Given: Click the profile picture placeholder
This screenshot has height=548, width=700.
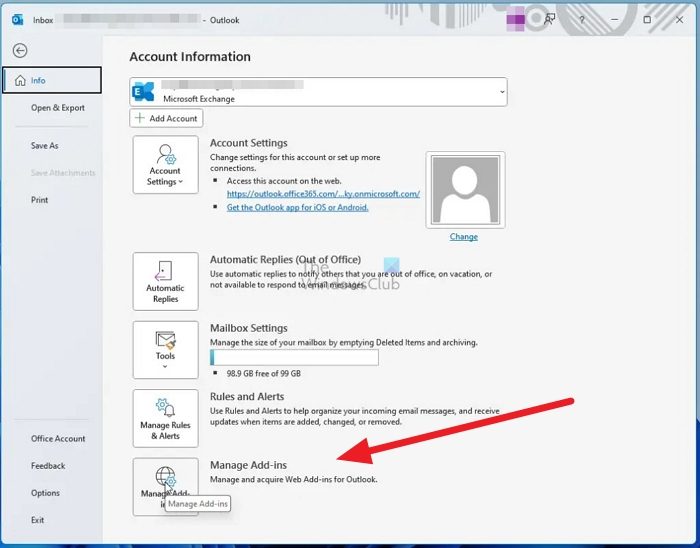Looking at the screenshot, I should coord(463,190).
